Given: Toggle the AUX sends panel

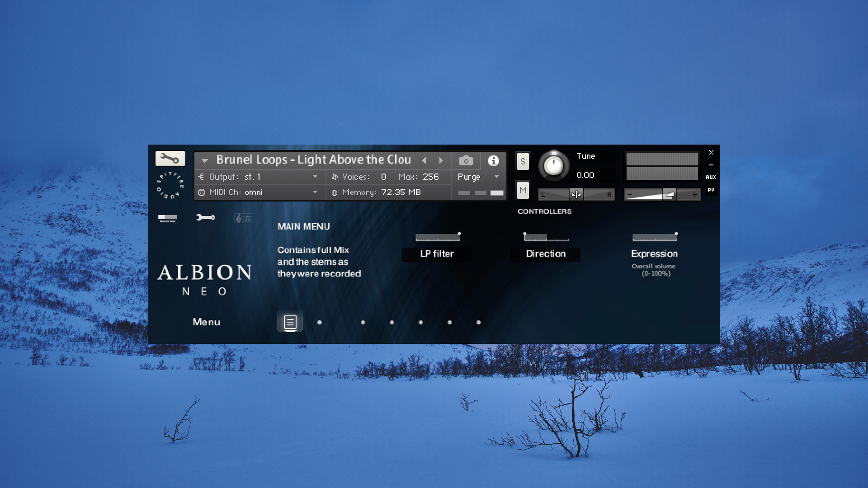Looking at the screenshot, I should coord(711,177).
